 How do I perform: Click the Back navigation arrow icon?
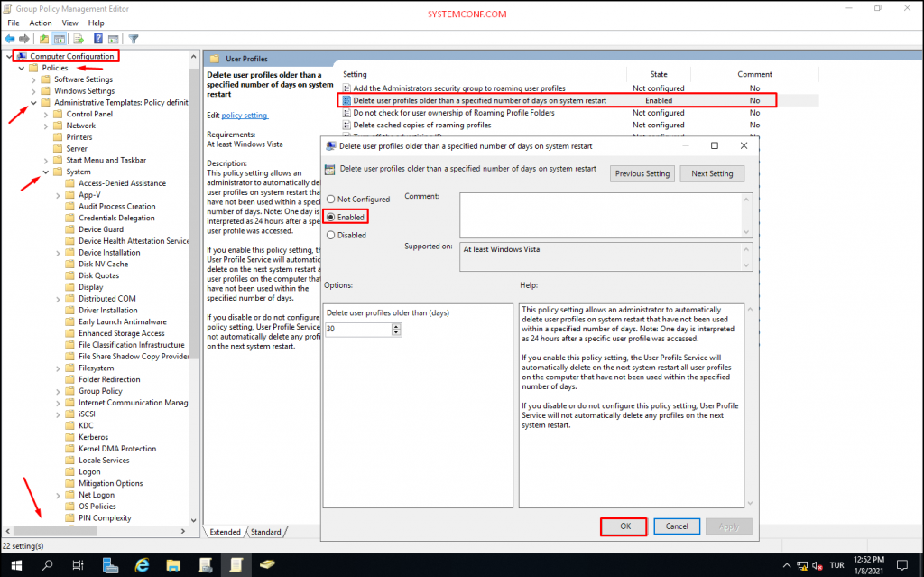10,39
